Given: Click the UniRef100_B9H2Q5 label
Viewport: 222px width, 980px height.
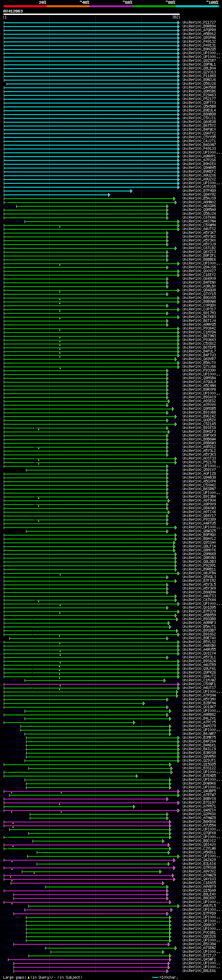Looking at the screenshot, I should (199, 49).
